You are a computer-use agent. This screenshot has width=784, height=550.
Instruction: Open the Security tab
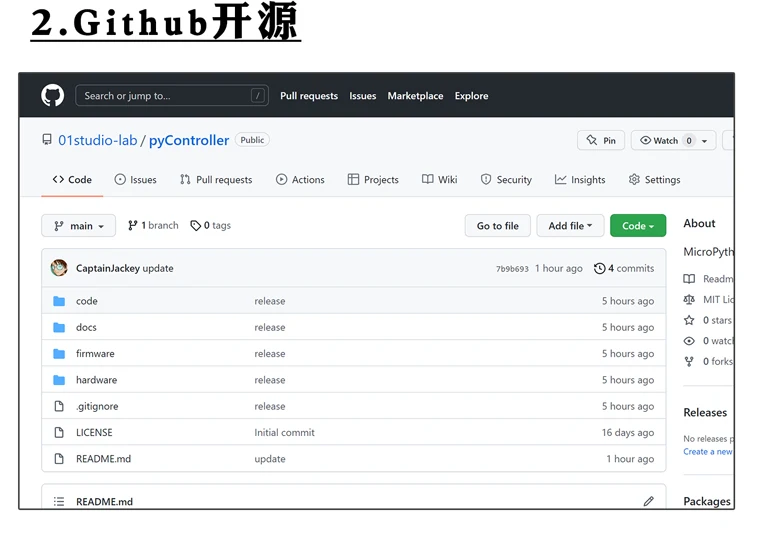pos(506,180)
